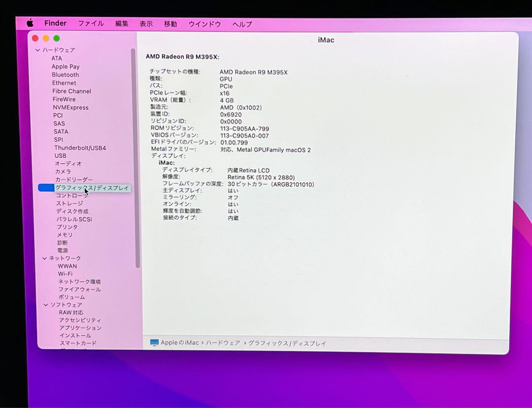Select 診断 in the sidebar

click(x=63, y=243)
